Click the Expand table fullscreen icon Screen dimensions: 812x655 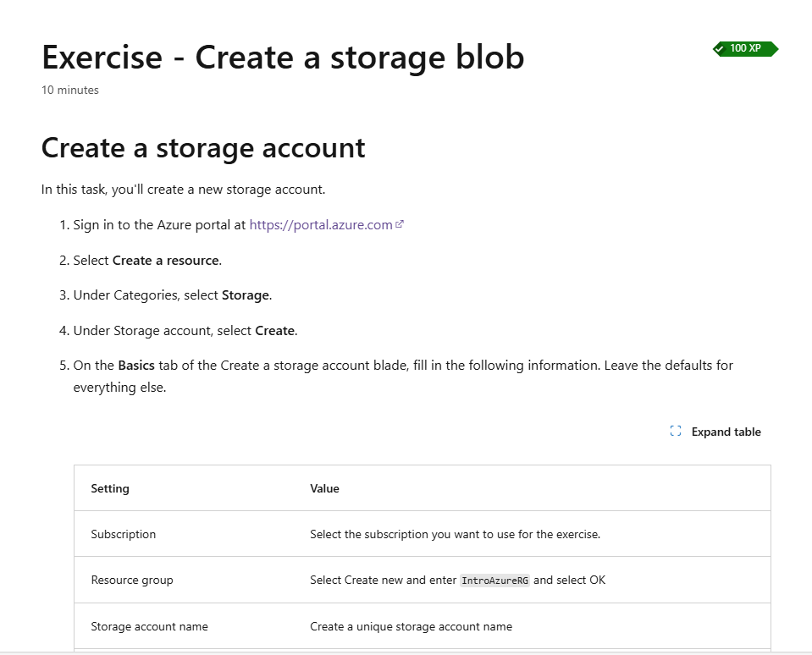675,432
